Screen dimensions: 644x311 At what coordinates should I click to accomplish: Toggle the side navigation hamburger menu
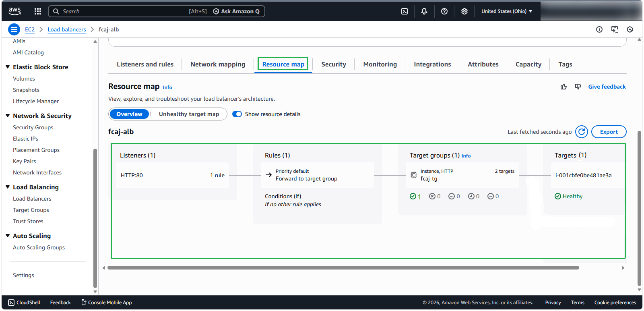[x=14, y=29]
